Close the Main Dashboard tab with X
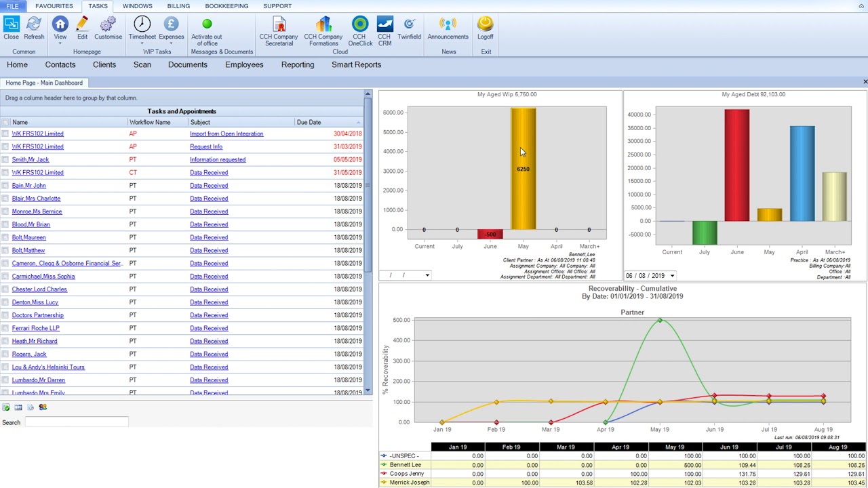The height and width of the screenshot is (488, 868). pos(865,82)
